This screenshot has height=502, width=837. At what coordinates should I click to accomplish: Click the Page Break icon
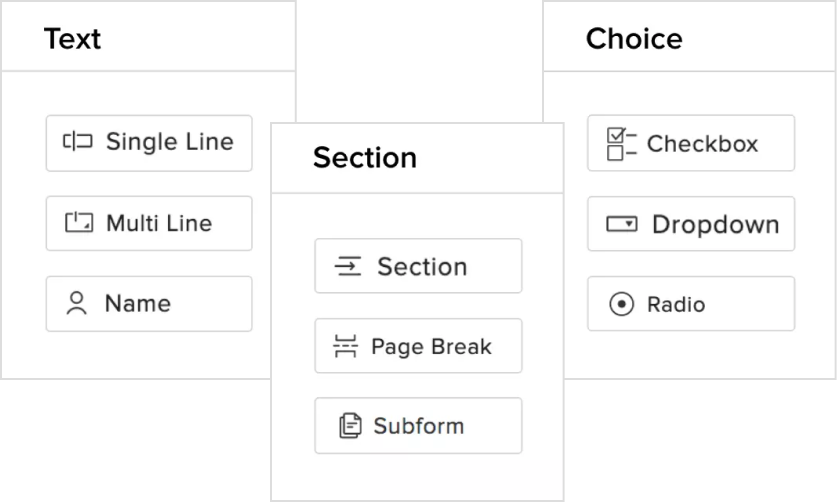345,347
